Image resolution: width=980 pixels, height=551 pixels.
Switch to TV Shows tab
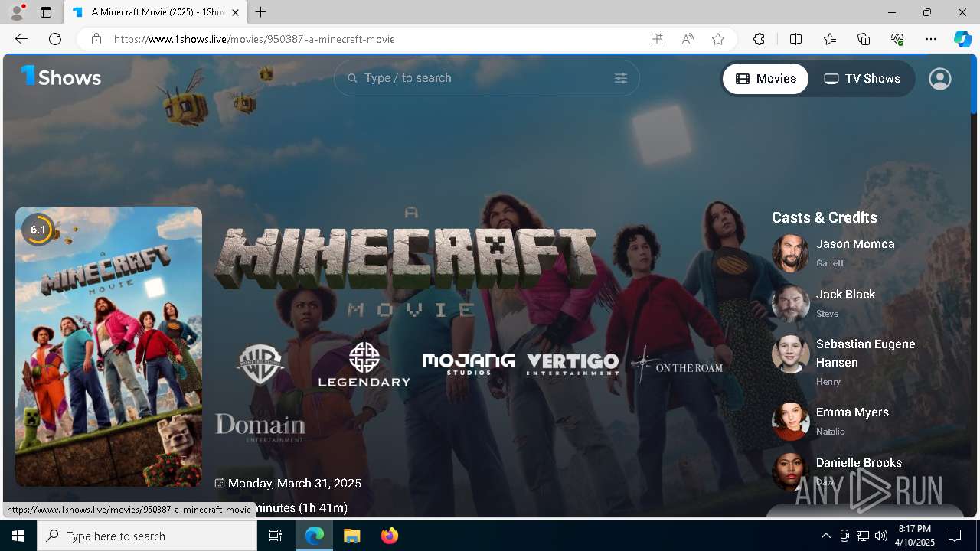pyautogui.click(x=861, y=79)
